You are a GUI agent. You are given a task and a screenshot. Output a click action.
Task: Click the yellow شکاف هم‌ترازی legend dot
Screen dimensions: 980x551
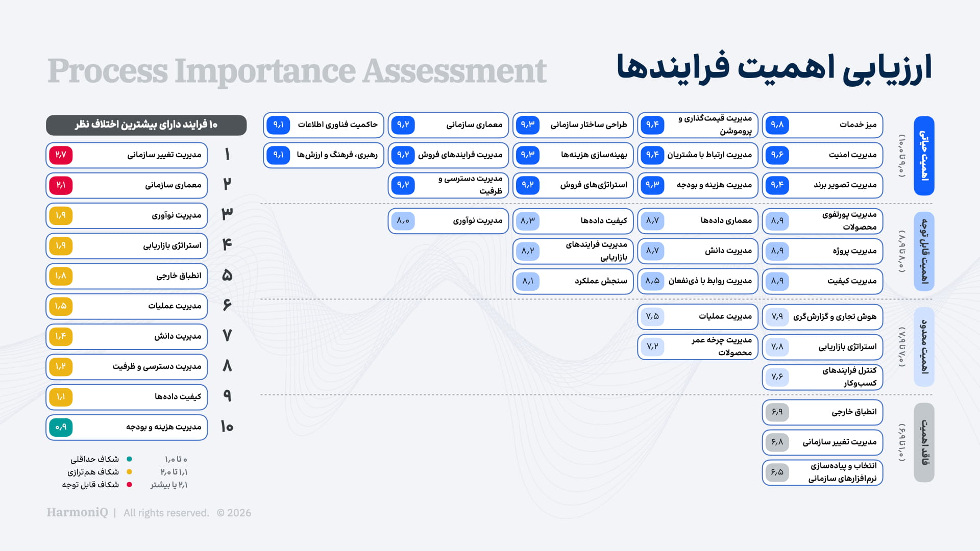[129, 472]
